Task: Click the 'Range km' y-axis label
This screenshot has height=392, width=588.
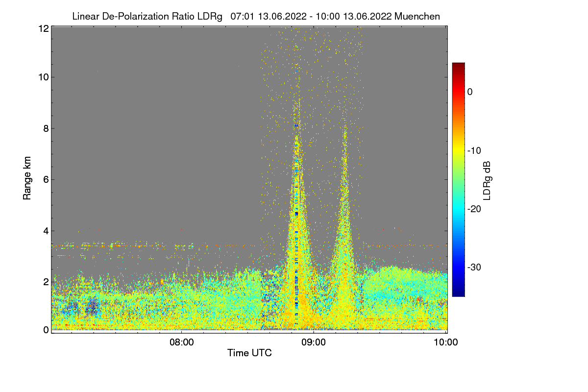Action: click(x=27, y=178)
